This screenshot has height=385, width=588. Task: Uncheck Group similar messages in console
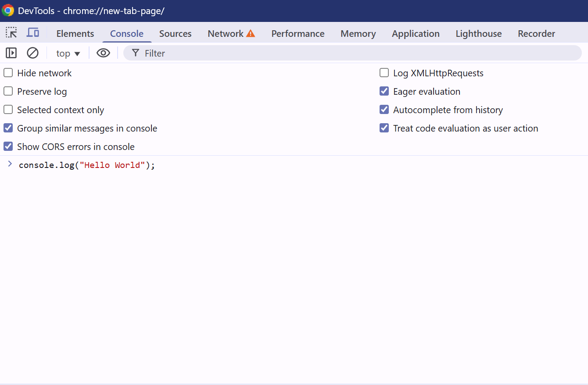click(x=8, y=128)
